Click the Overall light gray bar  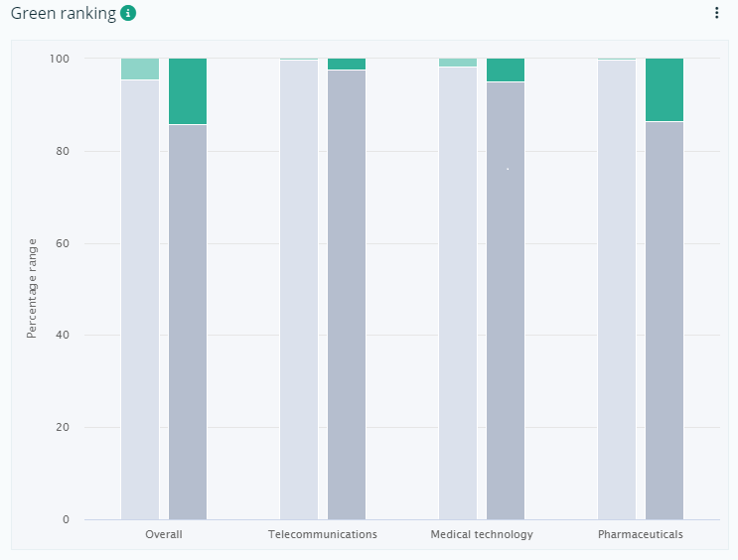click(140, 300)
